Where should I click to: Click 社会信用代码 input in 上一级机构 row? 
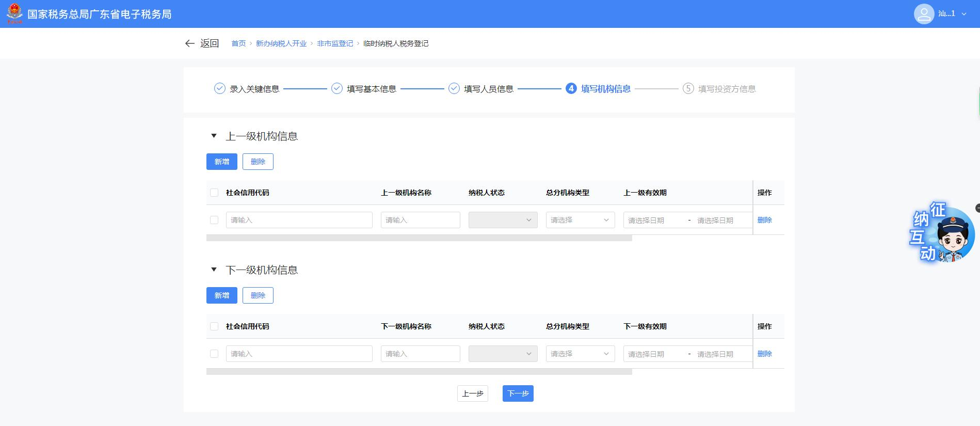[x=299, y=220]
